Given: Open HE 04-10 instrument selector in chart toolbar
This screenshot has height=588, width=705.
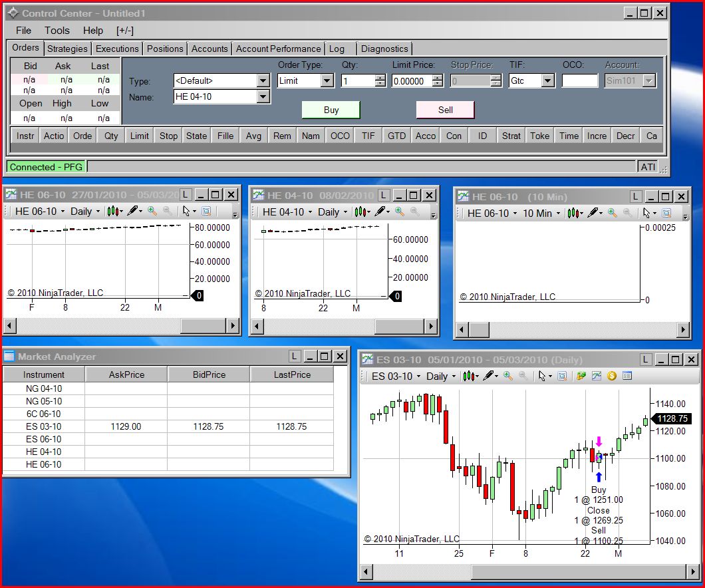Looking at the screenshot, I should point(288,212).
